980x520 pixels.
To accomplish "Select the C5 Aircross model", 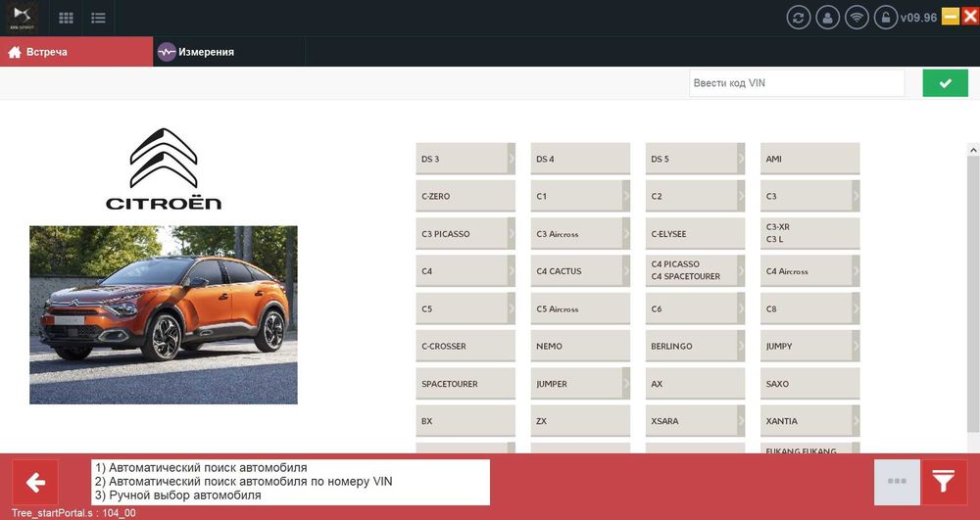I will [580, 308].
